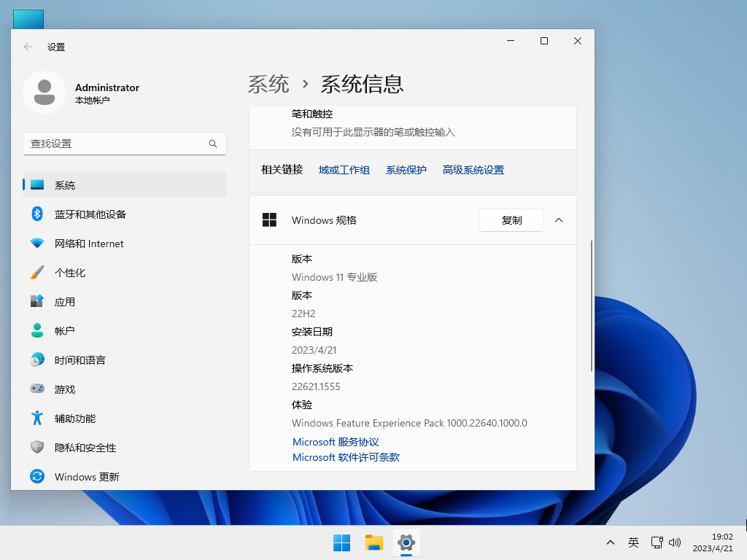Click the back arrow in Settings
This screenshot has width=747, height=560.
coord(27,46)
